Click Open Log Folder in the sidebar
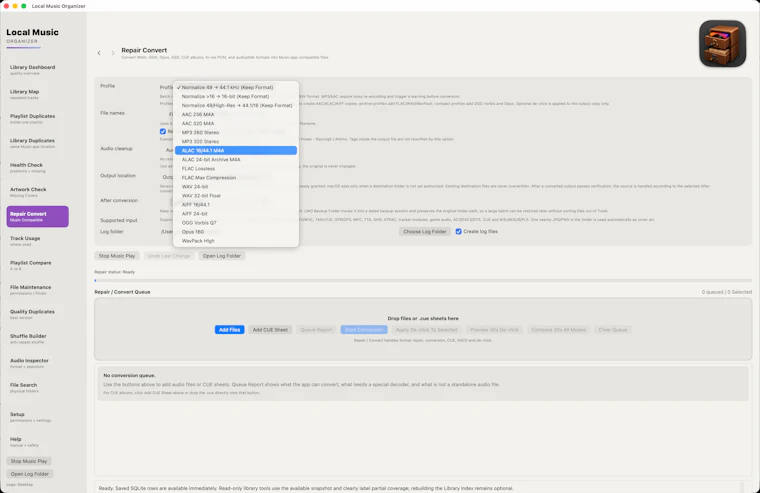760x493 pixels. [x=30, y=474]
